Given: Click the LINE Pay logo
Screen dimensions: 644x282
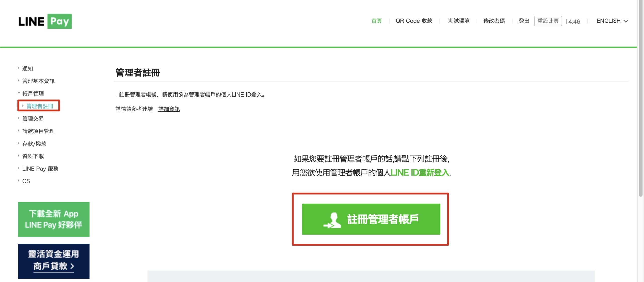Looking at the screenshot, I should (45, 21).
